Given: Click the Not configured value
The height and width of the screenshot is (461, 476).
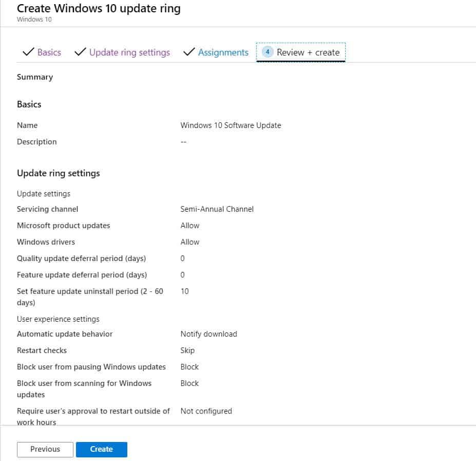Looking at the screenshot, I should click(x=206, y=411).
